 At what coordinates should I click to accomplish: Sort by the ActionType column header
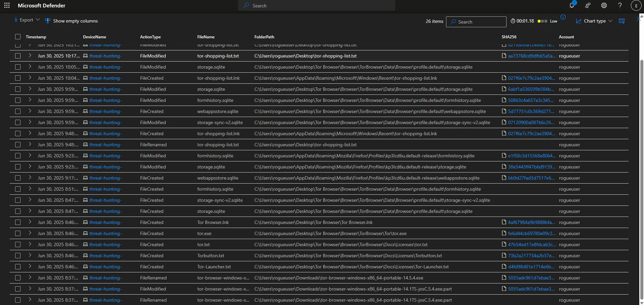(150, 37)
